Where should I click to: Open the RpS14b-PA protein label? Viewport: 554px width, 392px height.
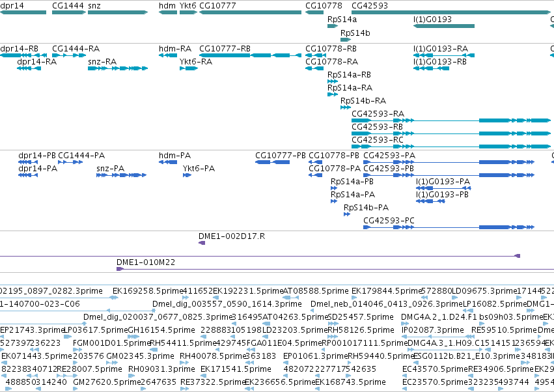click(366, 208)
